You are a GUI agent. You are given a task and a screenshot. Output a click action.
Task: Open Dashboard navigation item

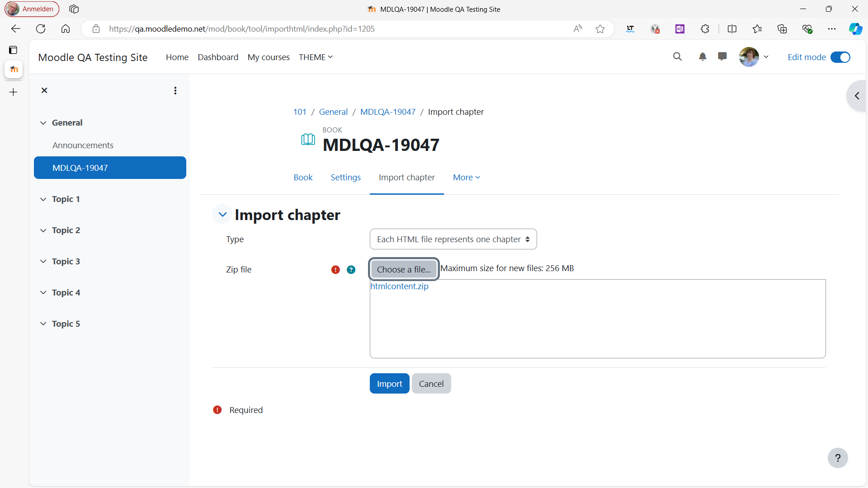pos(218,57)
